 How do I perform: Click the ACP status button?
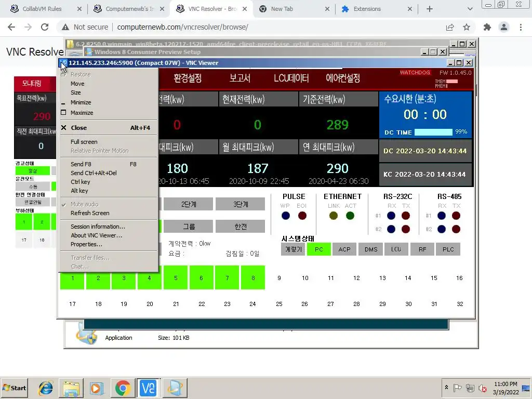(x=344, y=249)
